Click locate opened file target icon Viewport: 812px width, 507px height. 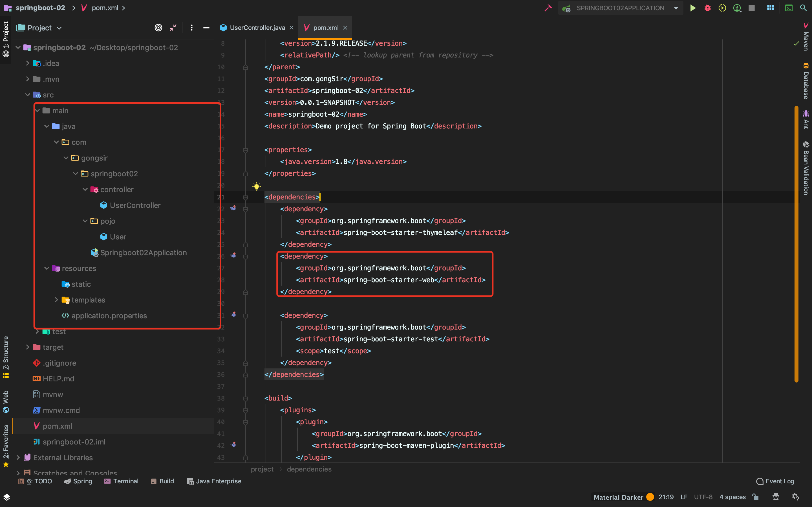tap(158, 28)
